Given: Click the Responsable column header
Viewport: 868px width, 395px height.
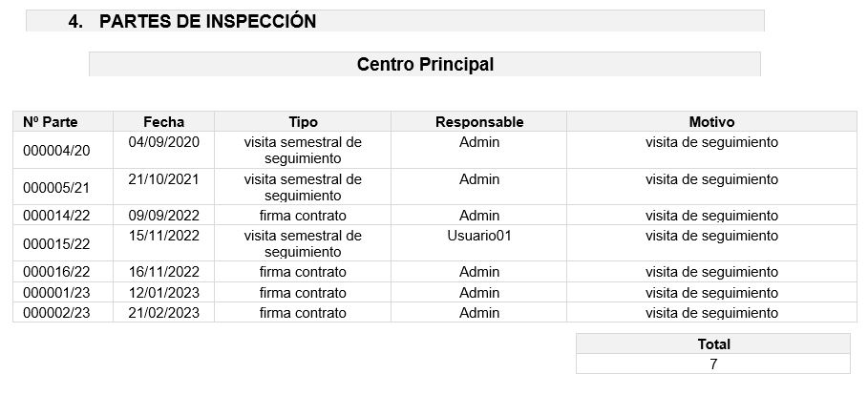Looking at the screenshot, I should [x=479, y=122].
